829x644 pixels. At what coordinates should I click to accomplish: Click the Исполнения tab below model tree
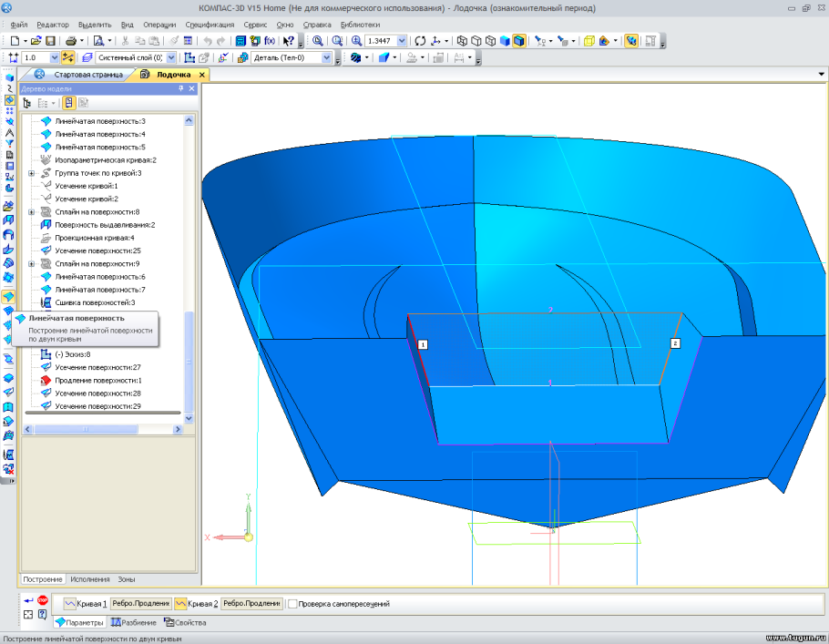point(91,579)
